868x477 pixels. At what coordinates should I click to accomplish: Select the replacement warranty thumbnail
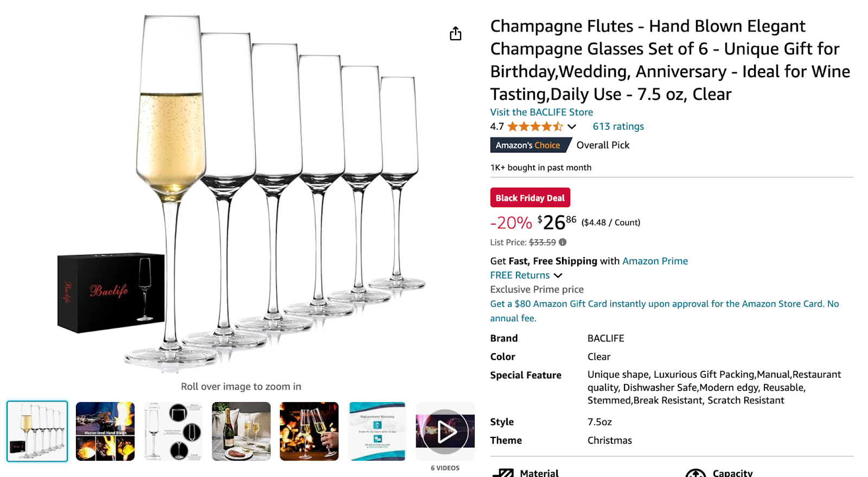pyautogui.click(x=377, y=431)
